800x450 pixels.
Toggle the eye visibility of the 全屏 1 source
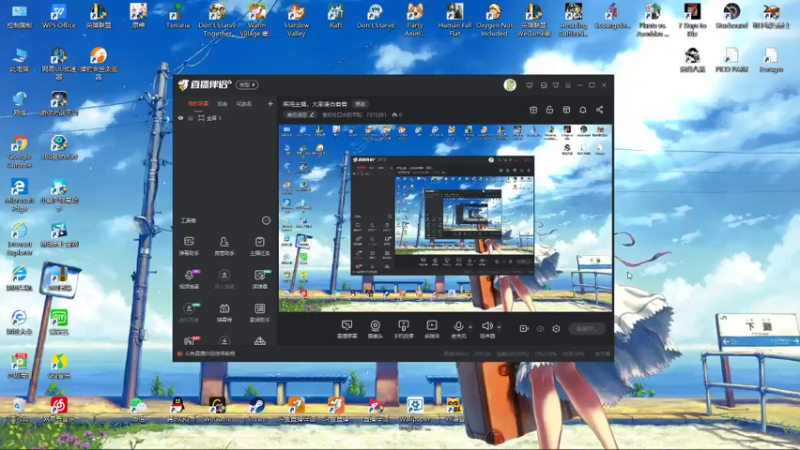pyautogui.click(x=180, y=118)
